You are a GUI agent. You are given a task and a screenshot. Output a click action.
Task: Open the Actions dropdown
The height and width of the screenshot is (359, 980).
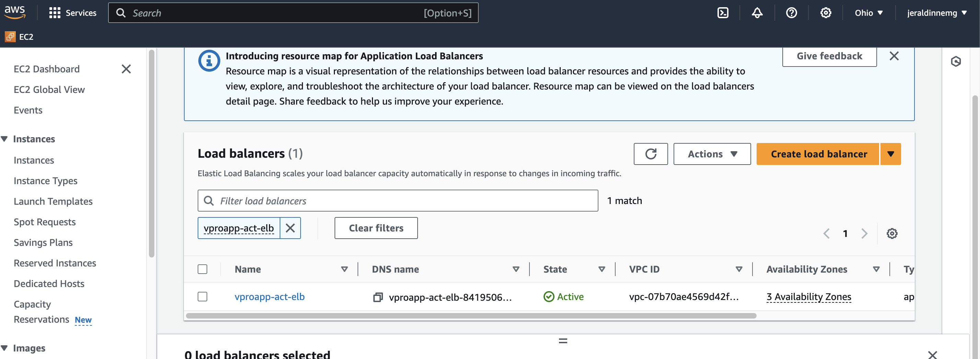click(712, 154)
